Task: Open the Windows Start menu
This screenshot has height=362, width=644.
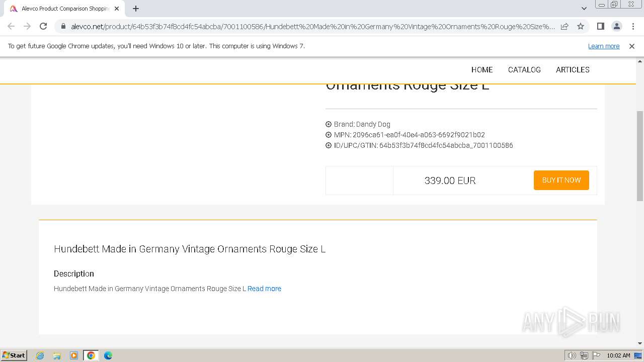Action: [x=14, y=355]
